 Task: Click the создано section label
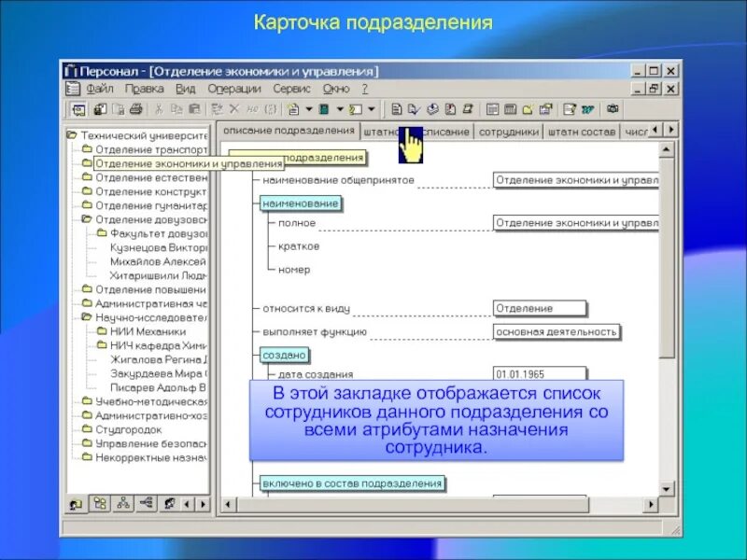[x=284, y=356]
